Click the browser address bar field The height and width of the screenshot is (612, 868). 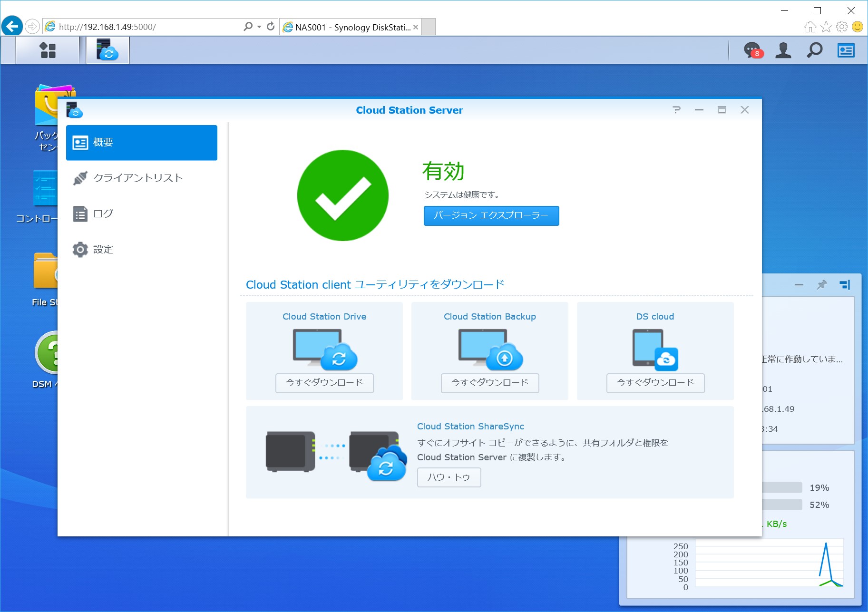tap(143, 26)
